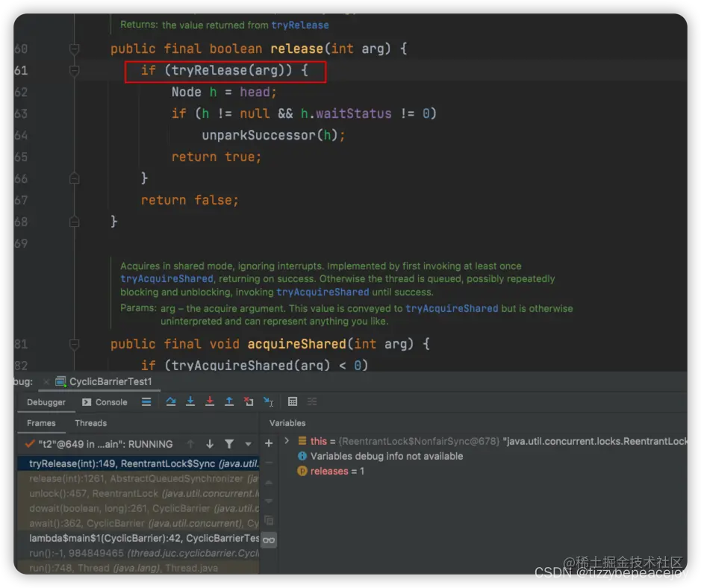Click the CyclicBarrierTest1 run configuration icon
Screen dimensions: 701x588
coord(60,381)
